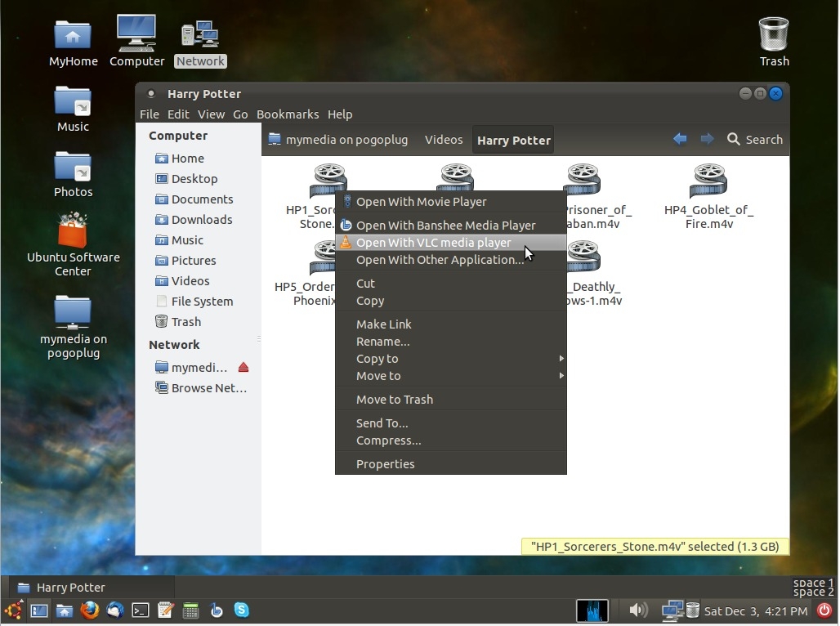The image size is (840, 626).
Task: Click the Harry Potter breadcrumb button
Action: click(x=513, y=141)
